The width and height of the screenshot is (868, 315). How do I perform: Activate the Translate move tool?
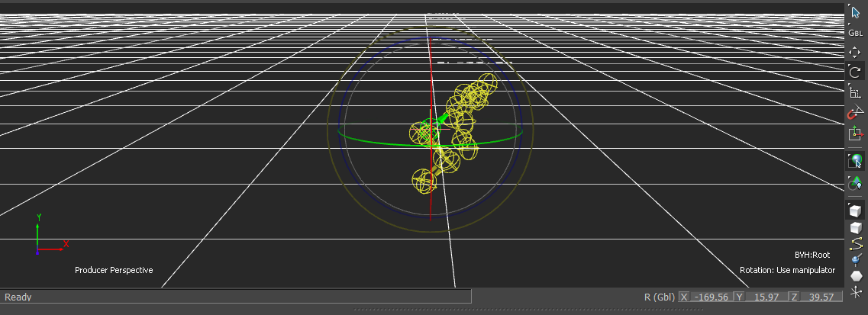855,53
